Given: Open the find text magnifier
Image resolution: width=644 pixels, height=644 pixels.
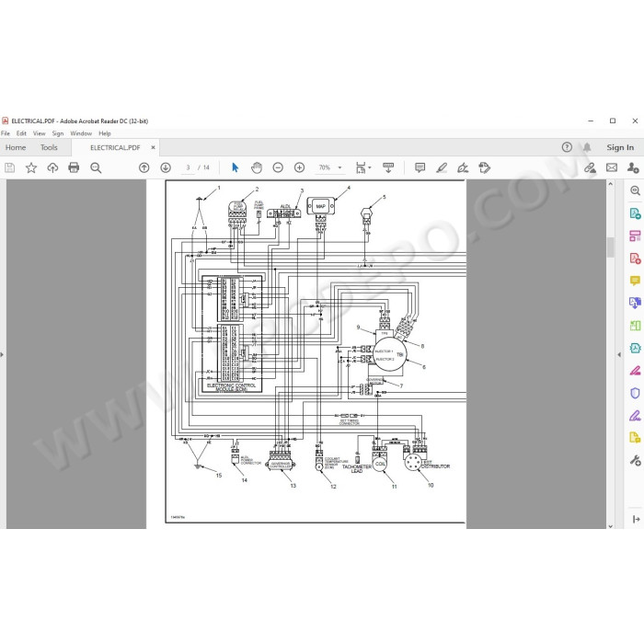Looking at the screenshot, I should pos(96,167).
